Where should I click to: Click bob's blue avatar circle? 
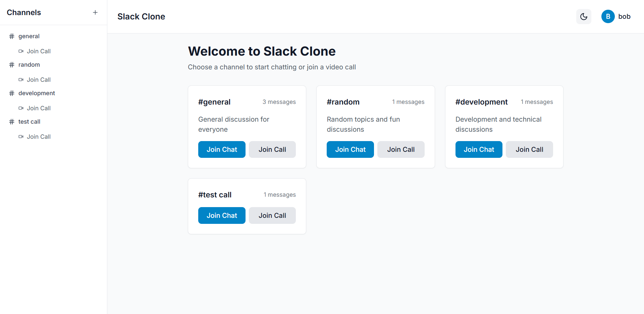(x=608, y=16)
